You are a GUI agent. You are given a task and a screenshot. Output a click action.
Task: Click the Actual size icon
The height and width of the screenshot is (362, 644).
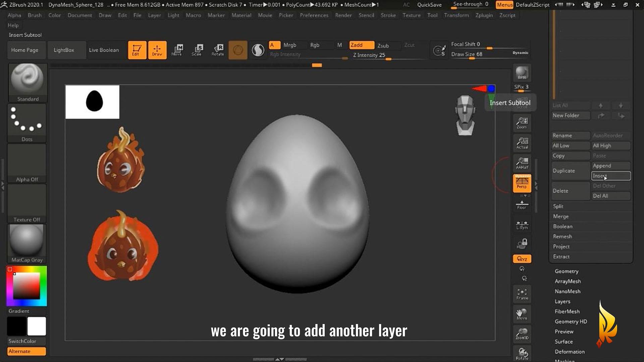click(522, 143)
